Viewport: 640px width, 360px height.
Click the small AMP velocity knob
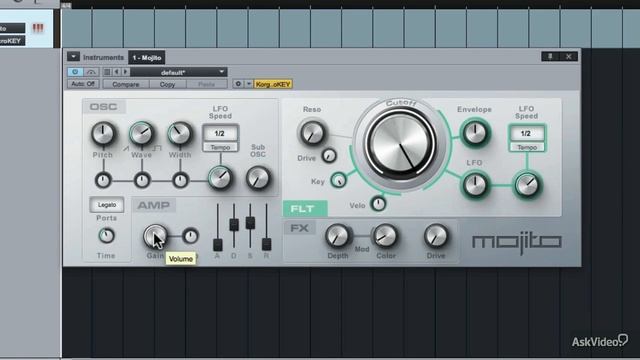pos(190,236)
